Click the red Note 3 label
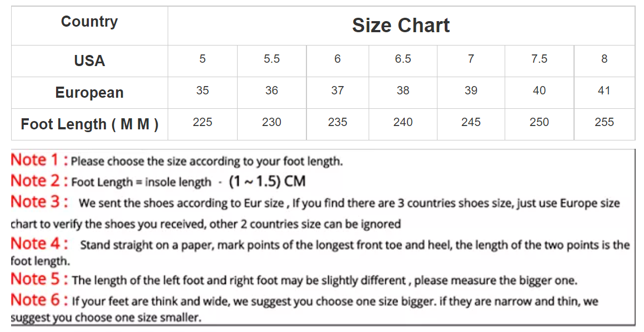 click(39, 202)
